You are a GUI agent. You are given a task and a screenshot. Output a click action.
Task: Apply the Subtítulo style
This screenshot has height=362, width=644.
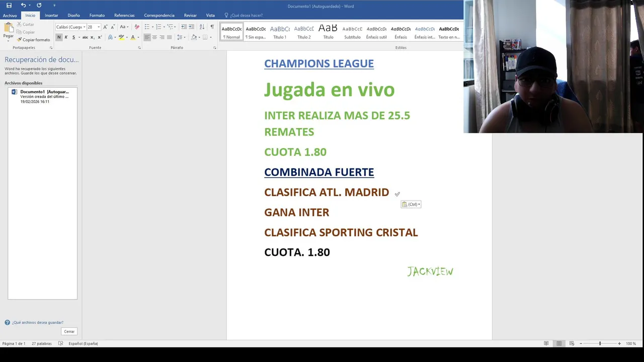(352, 32)
